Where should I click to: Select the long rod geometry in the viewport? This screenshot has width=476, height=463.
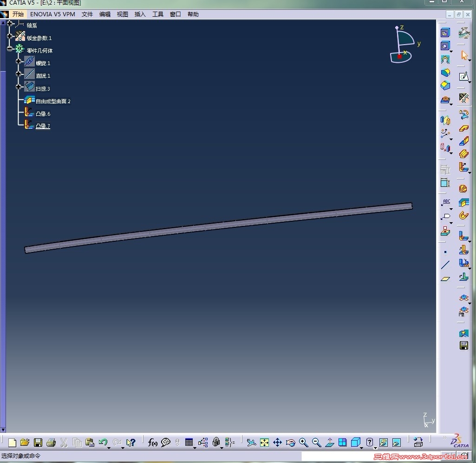(219, 228)
